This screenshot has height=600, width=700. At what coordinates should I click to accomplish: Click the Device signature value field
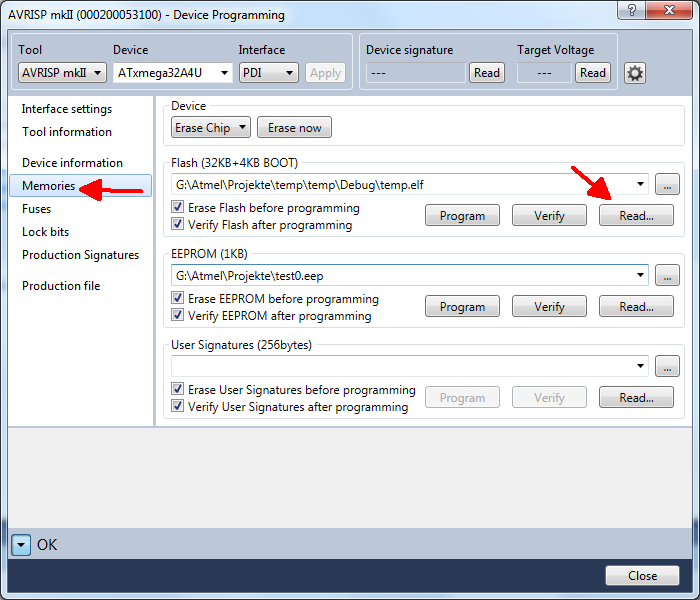pyautogui.click(x=416, y=73)
